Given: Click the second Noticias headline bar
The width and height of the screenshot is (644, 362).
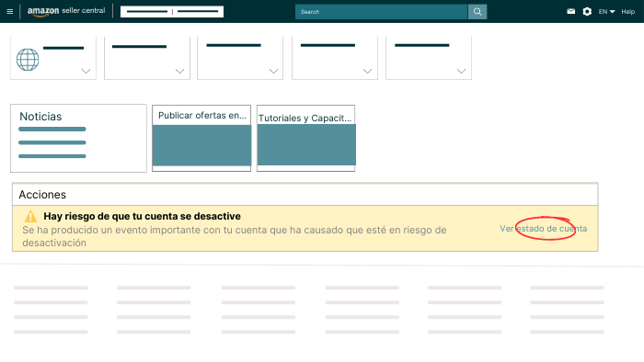Looking at the screenshot, I should point(52,142).
